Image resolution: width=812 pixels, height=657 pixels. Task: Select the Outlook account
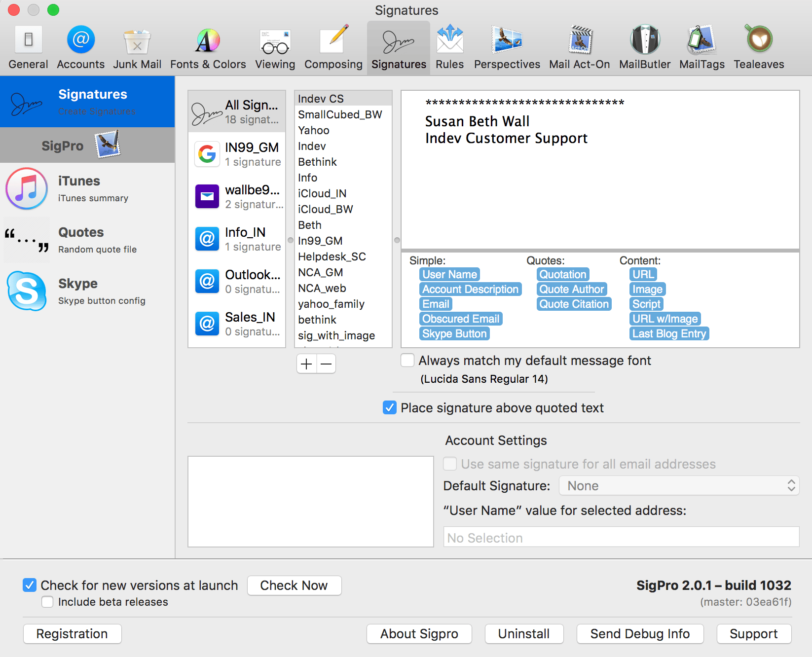point(237,281)
